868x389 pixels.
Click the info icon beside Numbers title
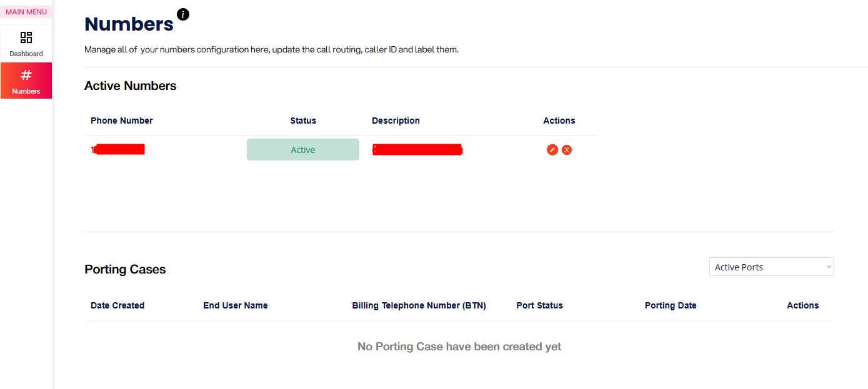point(183,14)
